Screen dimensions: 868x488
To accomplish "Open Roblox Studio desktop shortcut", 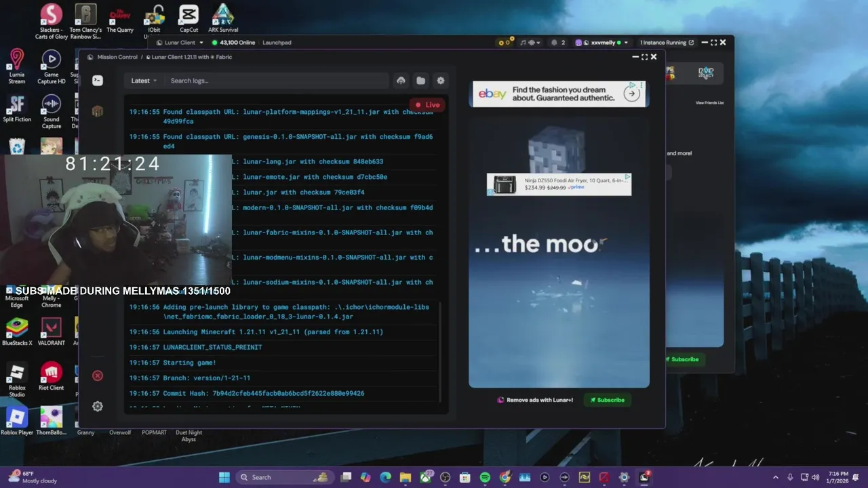I will coord(17,380).
